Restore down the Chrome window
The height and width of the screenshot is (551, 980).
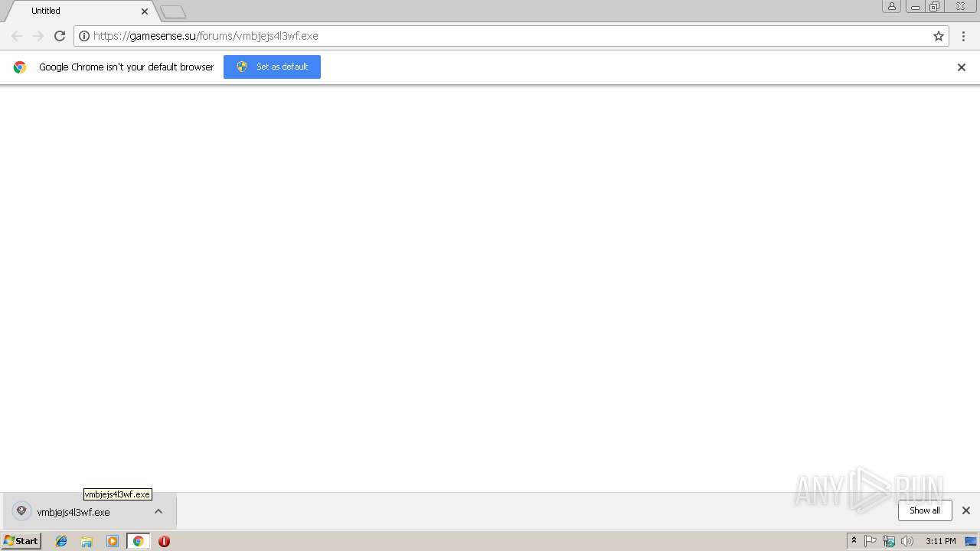point(935,6)
